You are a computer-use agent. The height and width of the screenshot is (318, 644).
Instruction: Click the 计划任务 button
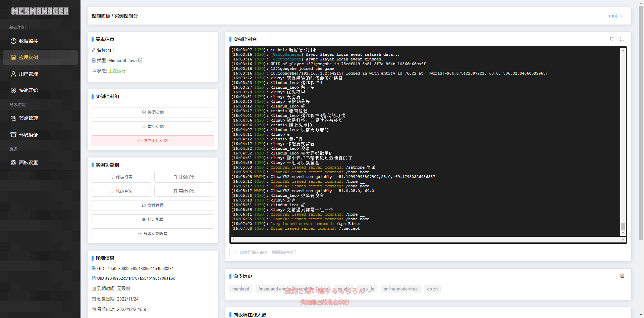184,177
